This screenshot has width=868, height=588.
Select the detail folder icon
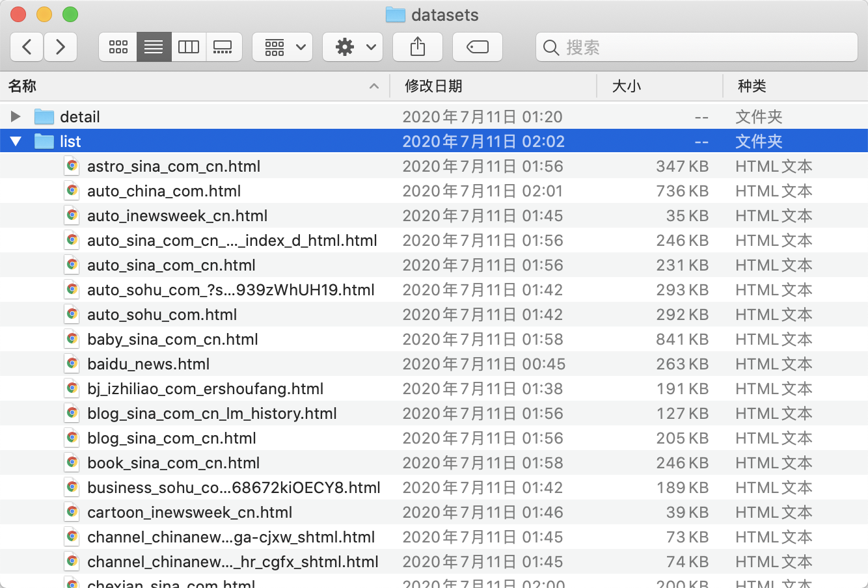[44, 116]
